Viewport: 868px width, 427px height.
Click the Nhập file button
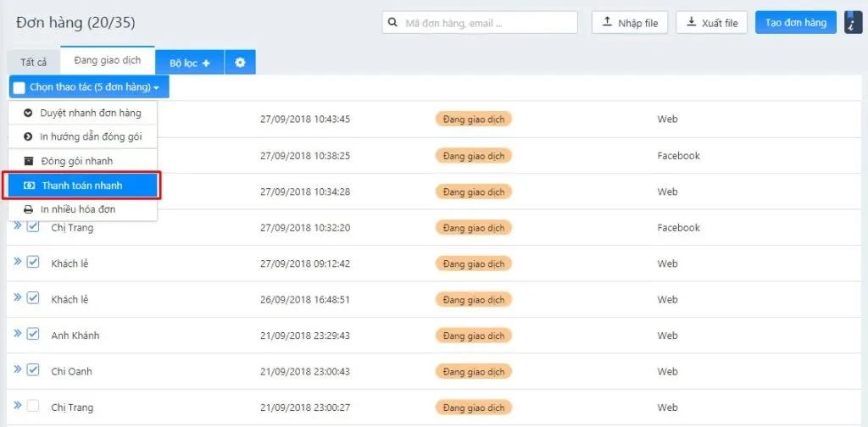pos(630,23)
